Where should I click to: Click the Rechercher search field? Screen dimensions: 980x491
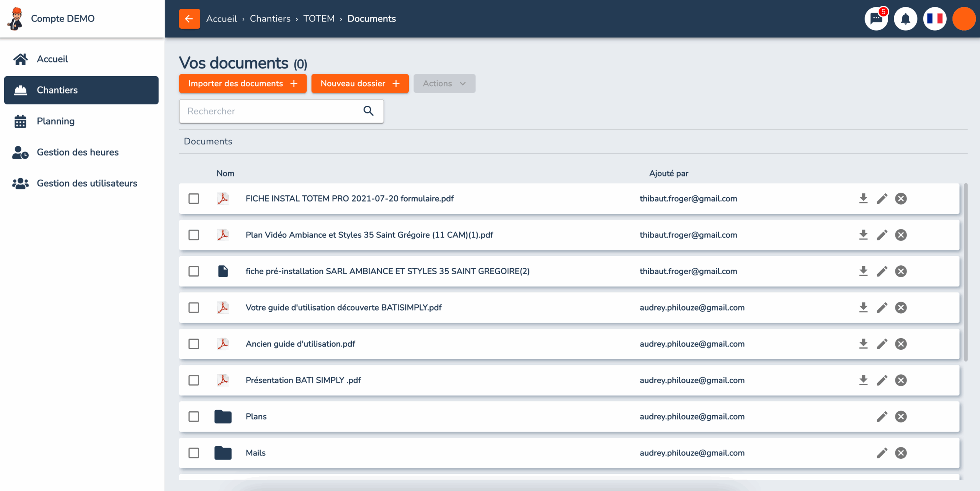281,111
